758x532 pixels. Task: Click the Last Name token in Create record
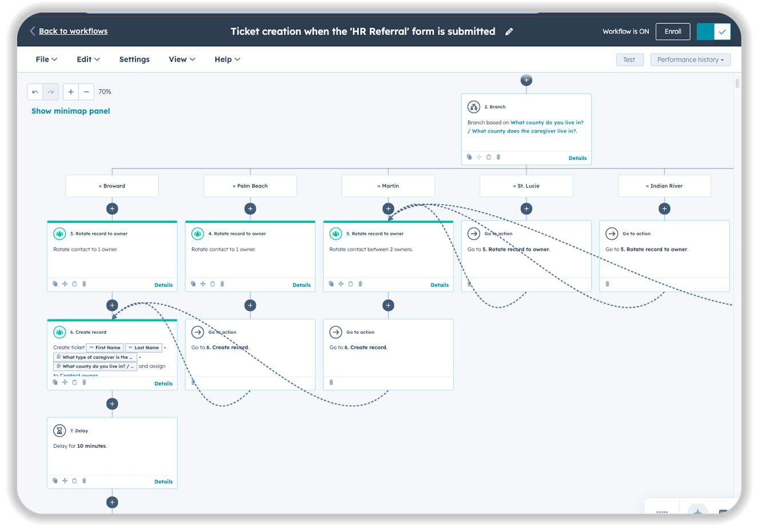pos(144,347)
